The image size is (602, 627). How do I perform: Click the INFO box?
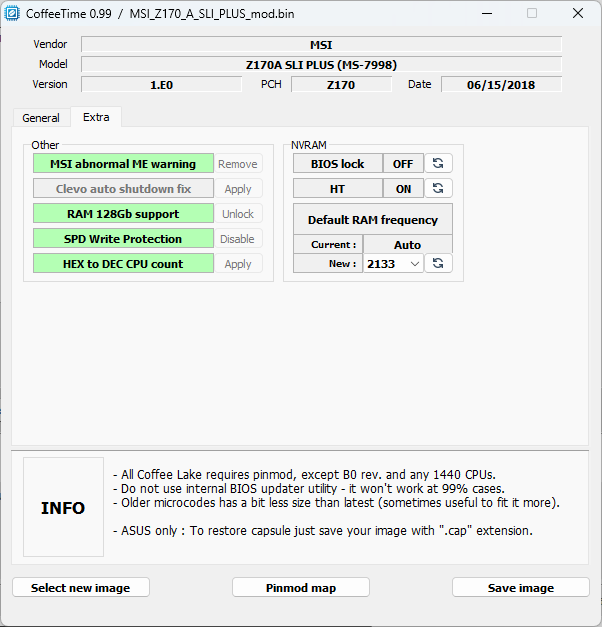63,507
